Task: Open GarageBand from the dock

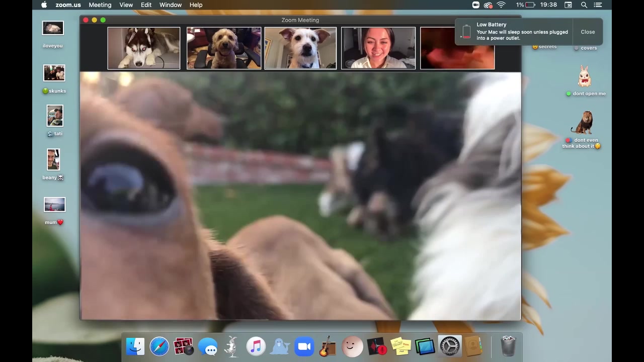Action: pyautogui.click(x=328, y=346)
